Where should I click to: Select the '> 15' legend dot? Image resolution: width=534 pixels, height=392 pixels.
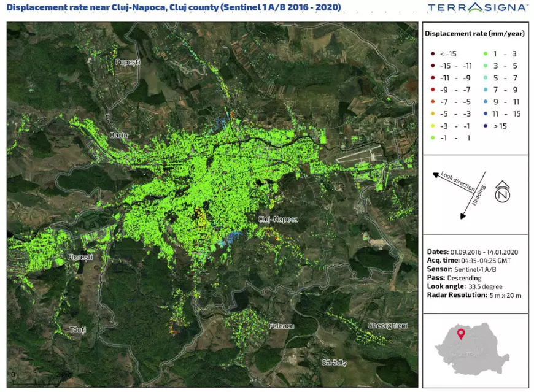pyautogui.click(x=486, y=126)
